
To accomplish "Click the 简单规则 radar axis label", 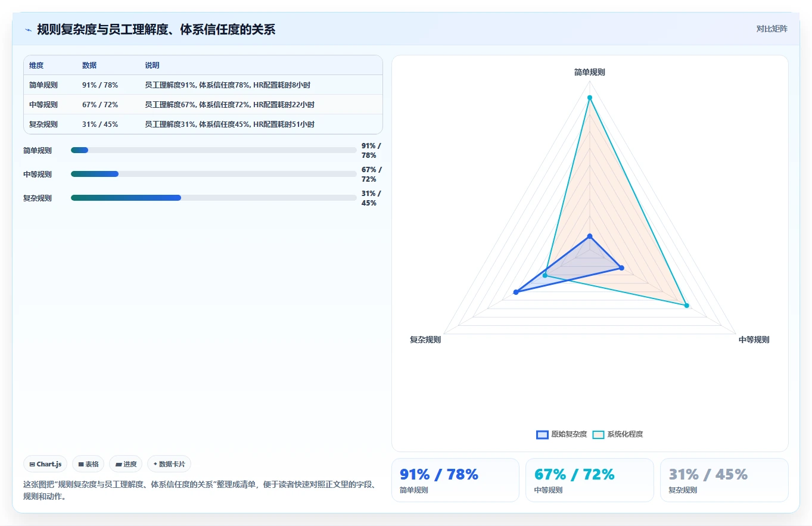I will [x=589, y=72].
